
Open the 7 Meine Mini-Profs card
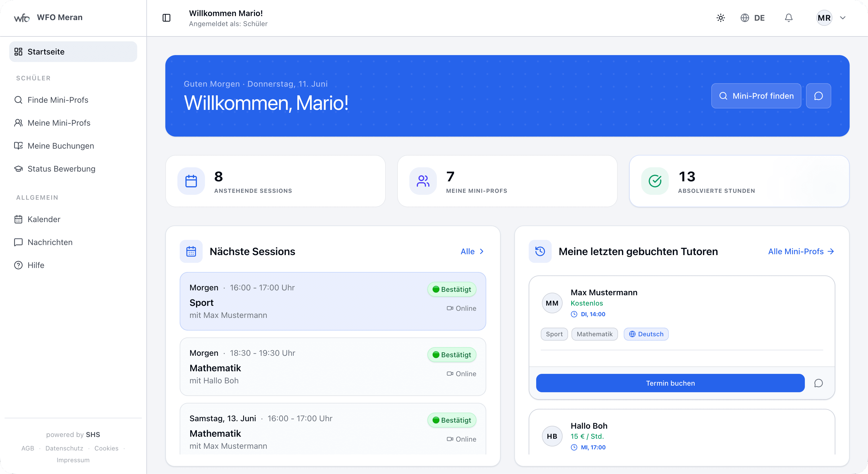coord(507,181)
